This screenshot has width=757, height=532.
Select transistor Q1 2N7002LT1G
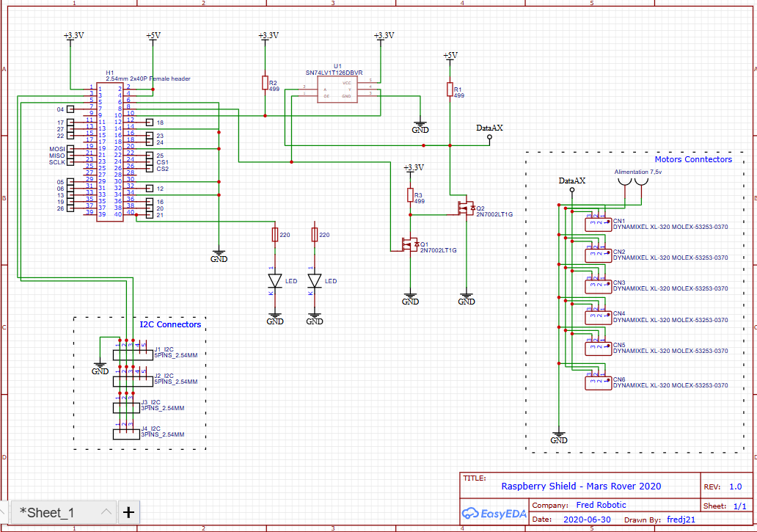tap(410, 244)
